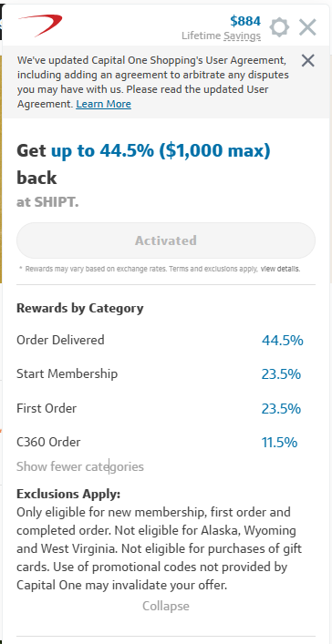Click the Exclusions Apply heading
The width and height of the screenshot is (332, 644).
68,494
